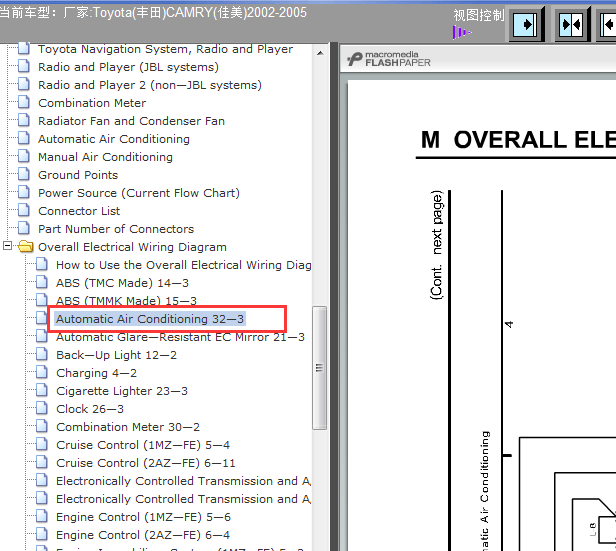Open Combination Meter 30-2
Screen dimensions: 616x551
click(128, 427)
